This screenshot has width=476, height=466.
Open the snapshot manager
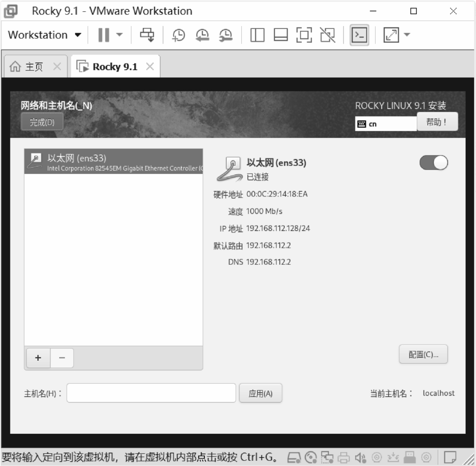click(226, 35)
